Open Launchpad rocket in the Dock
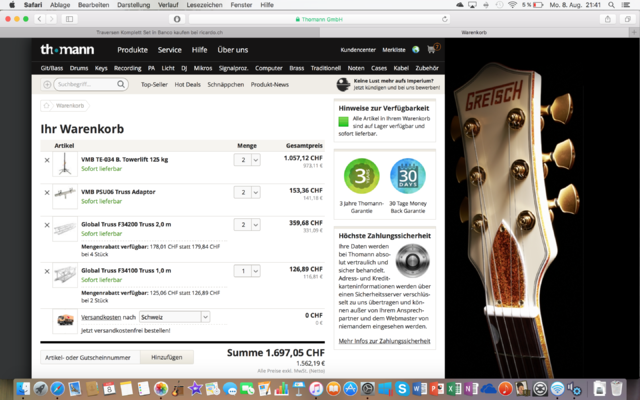 40,389
